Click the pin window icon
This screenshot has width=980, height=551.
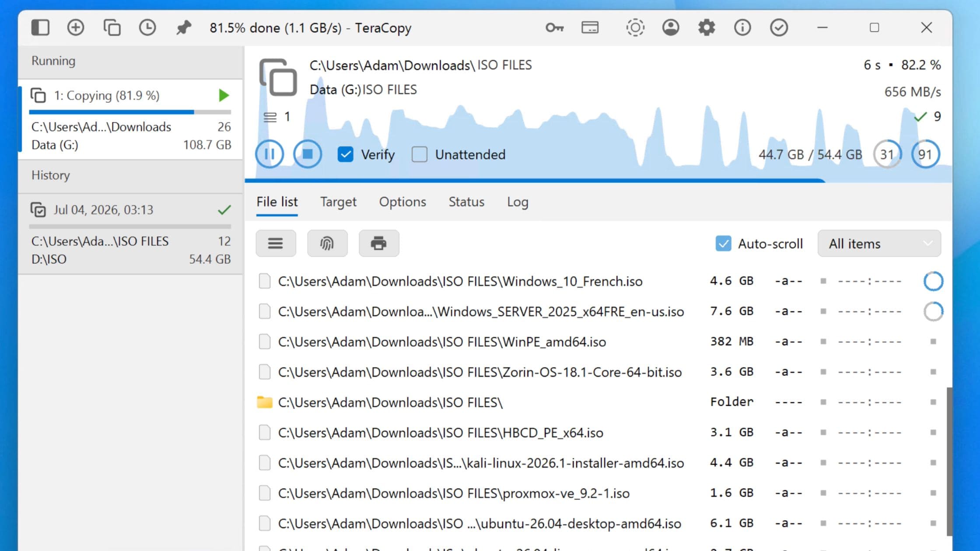click(183, 28)
